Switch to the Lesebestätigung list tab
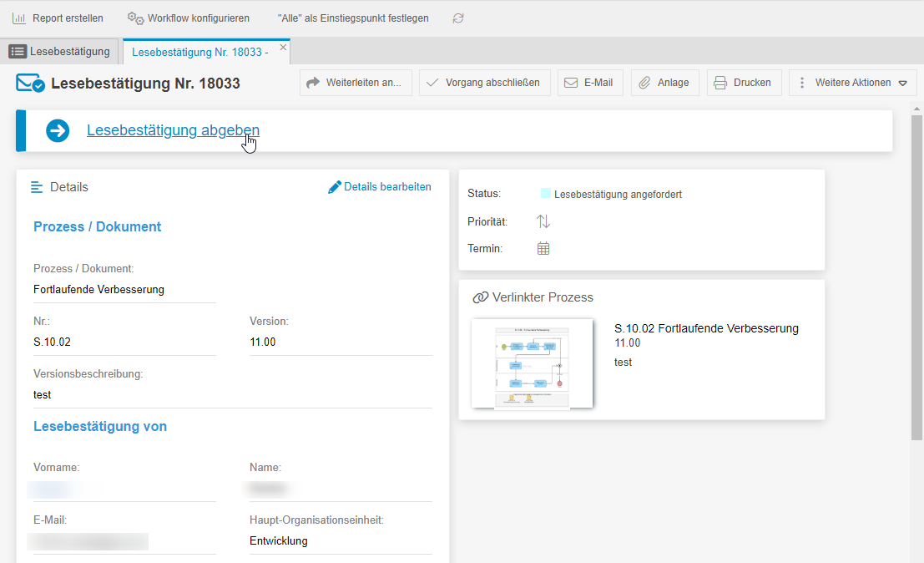Image resolution: width=924 pixels, height=563 pixels. 60,52
